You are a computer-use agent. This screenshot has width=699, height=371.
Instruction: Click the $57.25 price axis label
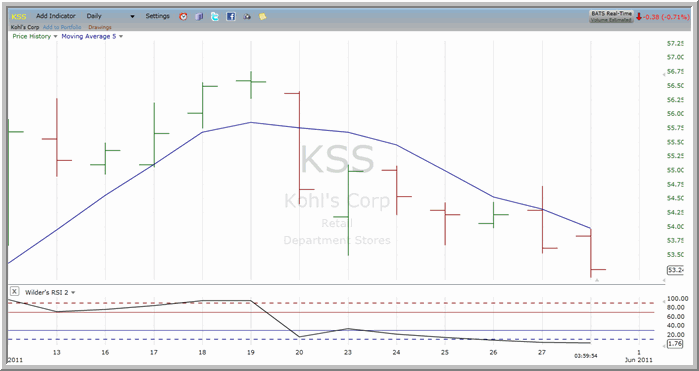click(x=675, y=43)
